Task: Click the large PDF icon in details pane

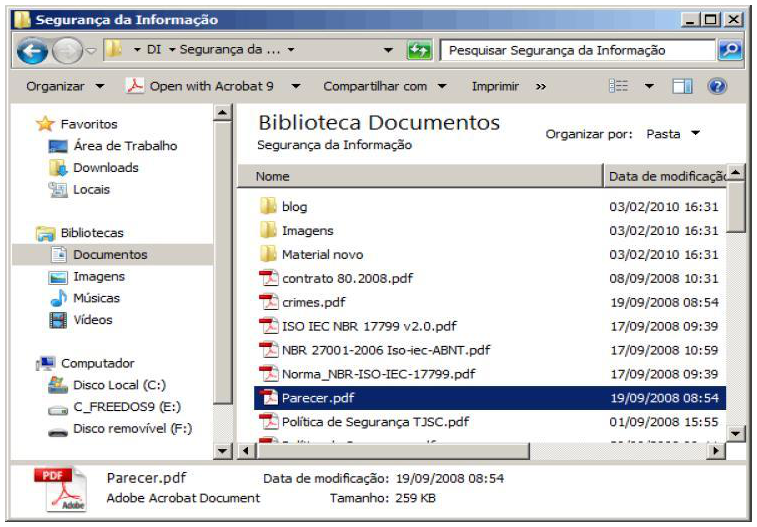Action: click(61, 490)
